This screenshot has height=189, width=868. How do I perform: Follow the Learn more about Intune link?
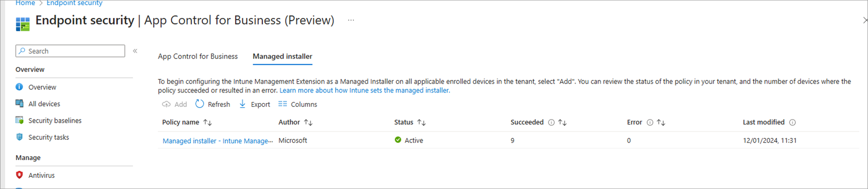click(x=365, y=90)
